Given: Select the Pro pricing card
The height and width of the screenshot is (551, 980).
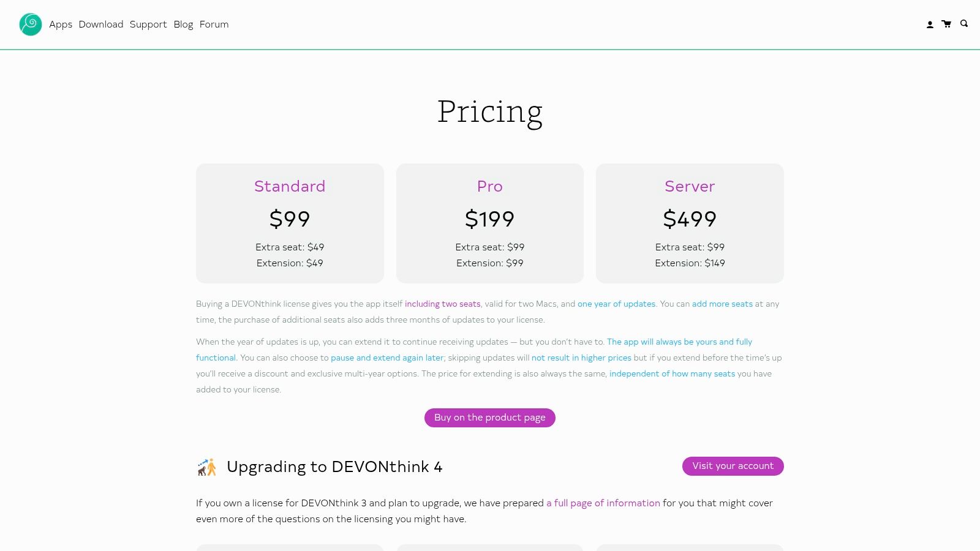Looking at the screenshot, I should click(490, 223).
